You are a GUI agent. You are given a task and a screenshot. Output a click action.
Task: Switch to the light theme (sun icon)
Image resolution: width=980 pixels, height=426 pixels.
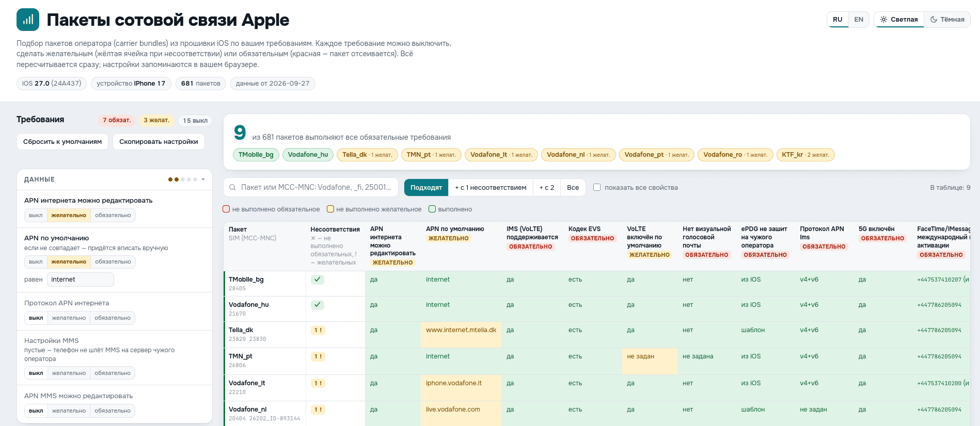click(899, 20)
